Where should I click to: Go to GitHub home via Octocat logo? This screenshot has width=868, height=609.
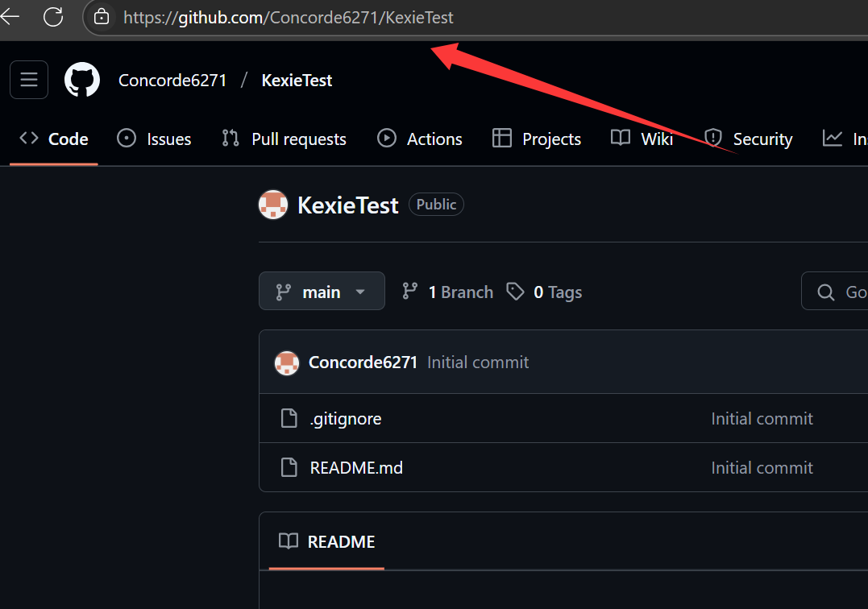pos(82,80)
